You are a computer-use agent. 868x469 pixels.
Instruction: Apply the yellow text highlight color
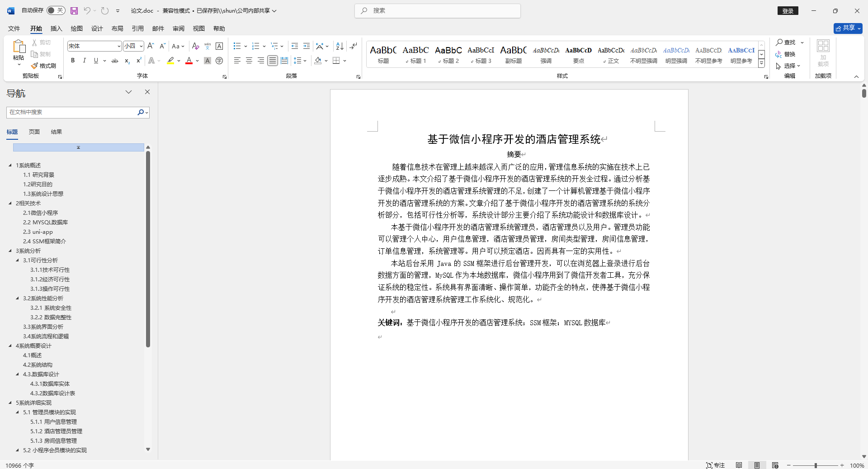click(x=170, y=60)
